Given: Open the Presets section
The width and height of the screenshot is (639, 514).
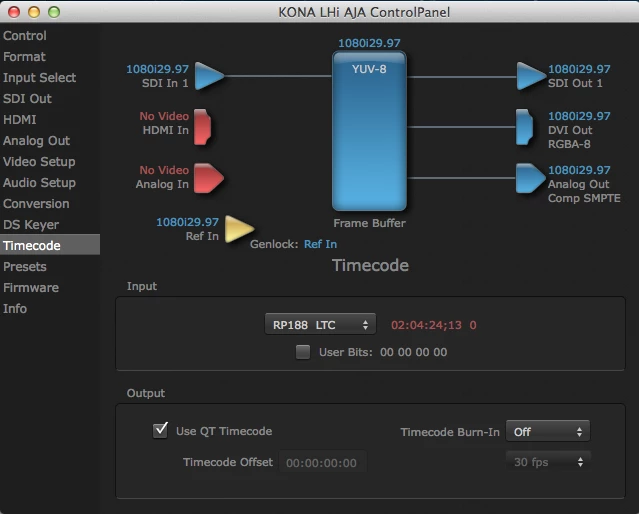Looking at the screenshot, I should click(x=50, y=267).
